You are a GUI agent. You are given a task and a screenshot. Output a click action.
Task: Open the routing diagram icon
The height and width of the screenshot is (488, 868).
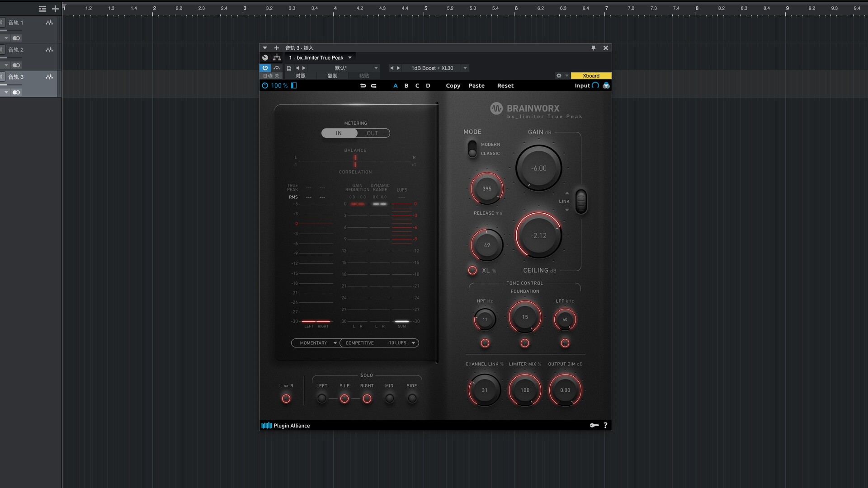(277, 58)
